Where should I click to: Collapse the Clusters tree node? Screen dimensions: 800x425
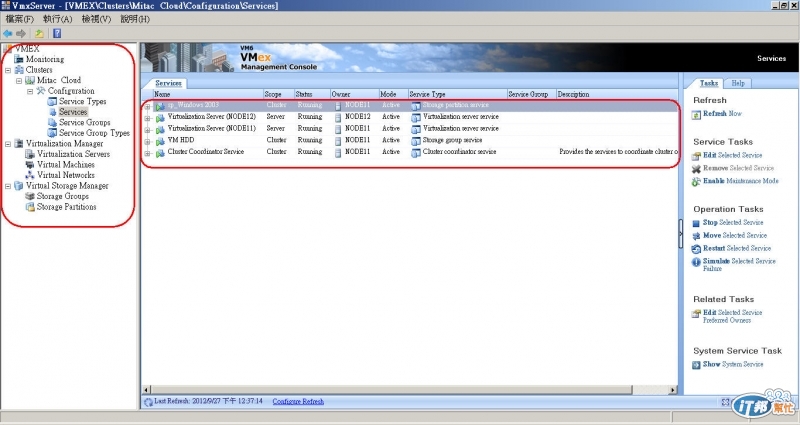[x=8, y=70]
